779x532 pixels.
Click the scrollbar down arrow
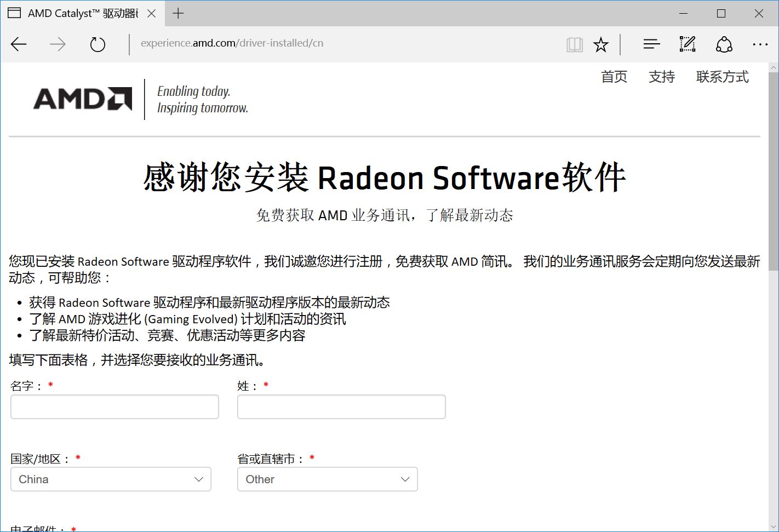774,527
